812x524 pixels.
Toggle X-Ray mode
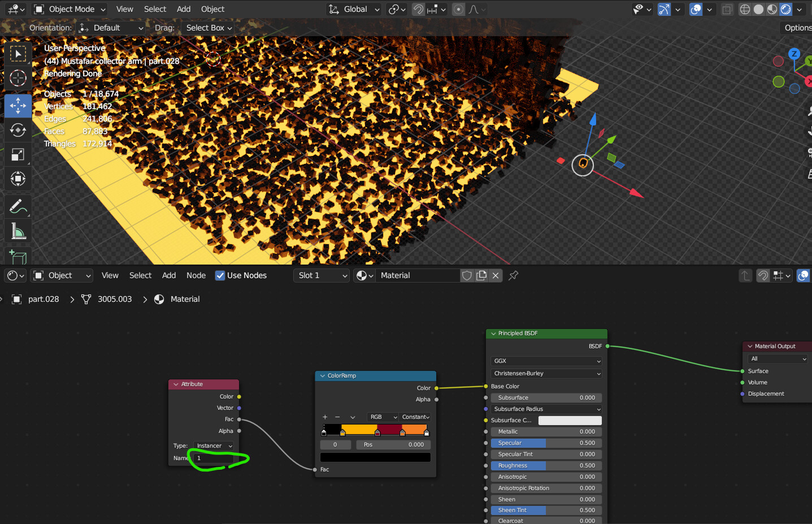click(x=727, y=9)
